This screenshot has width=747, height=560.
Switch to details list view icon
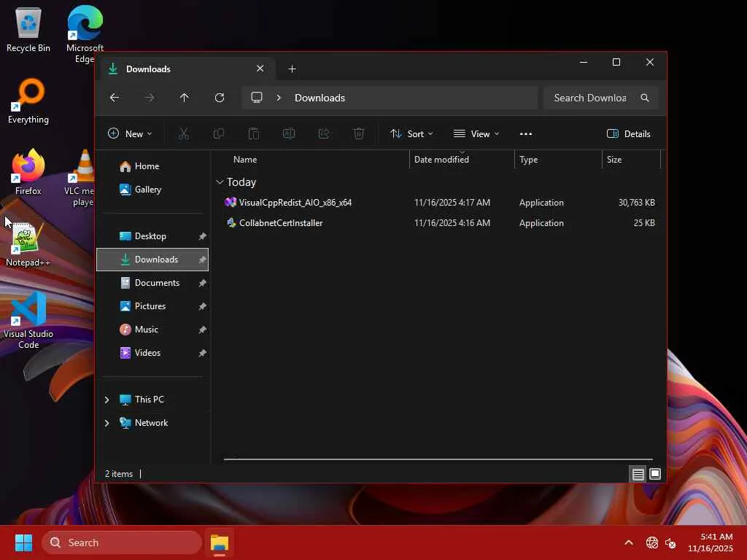(x=638, y=474)
